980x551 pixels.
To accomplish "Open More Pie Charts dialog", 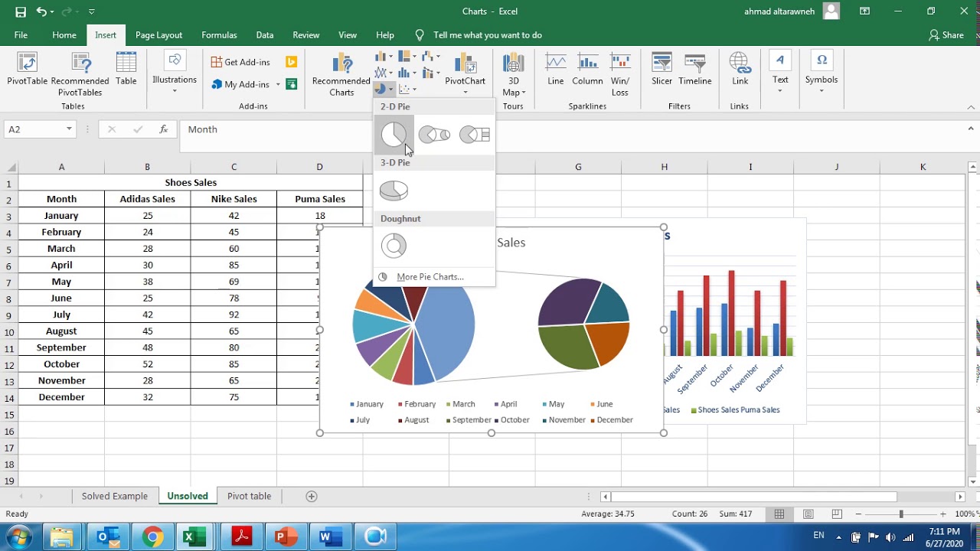I will [430, 277].
